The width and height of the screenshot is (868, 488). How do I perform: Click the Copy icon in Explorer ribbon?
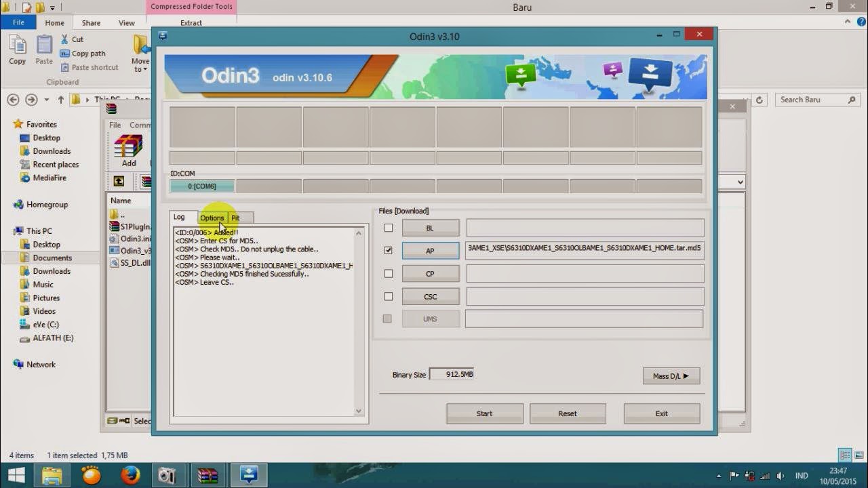pyautogui.click(x=18, y=45)
